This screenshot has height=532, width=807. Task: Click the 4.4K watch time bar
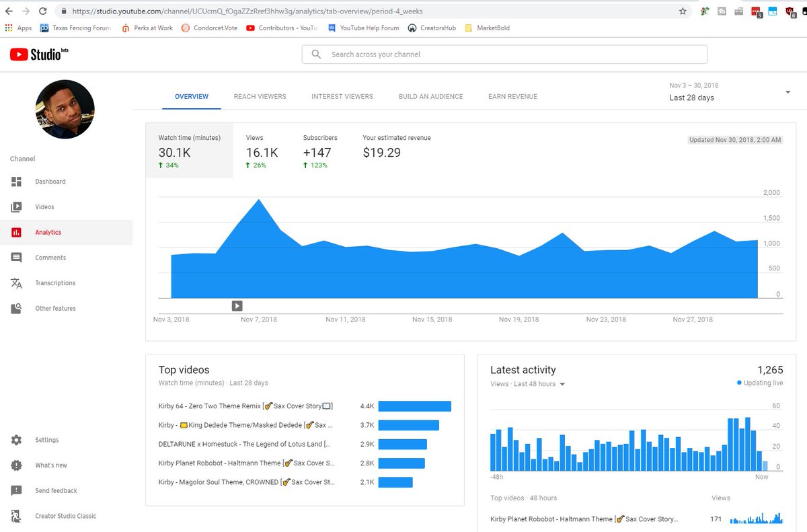click(x=414, y=406)
